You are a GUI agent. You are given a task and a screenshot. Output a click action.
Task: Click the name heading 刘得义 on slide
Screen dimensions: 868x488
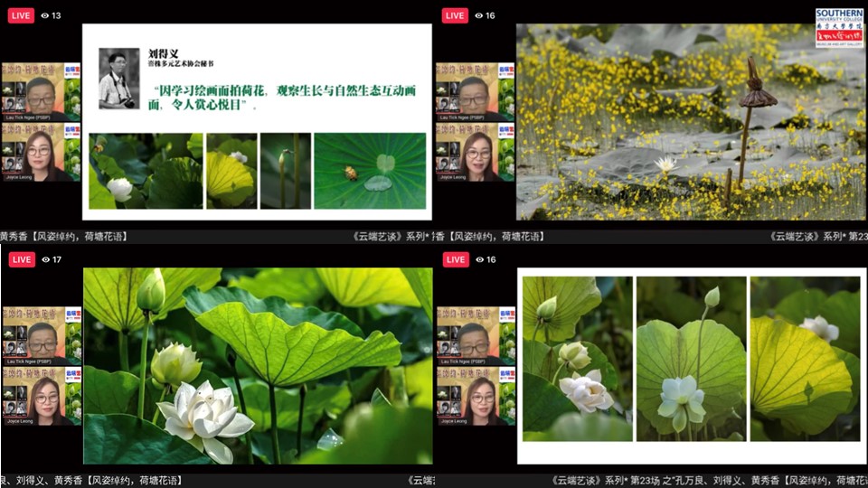164,53
